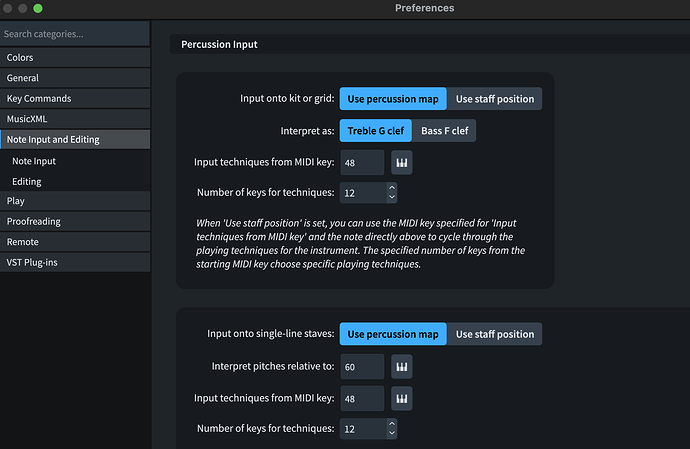Click the MIDI keyboard icon for single-line techniques key
Image resolution: width=690 pixels, height=449 pixels.
(x=402, y=398)
